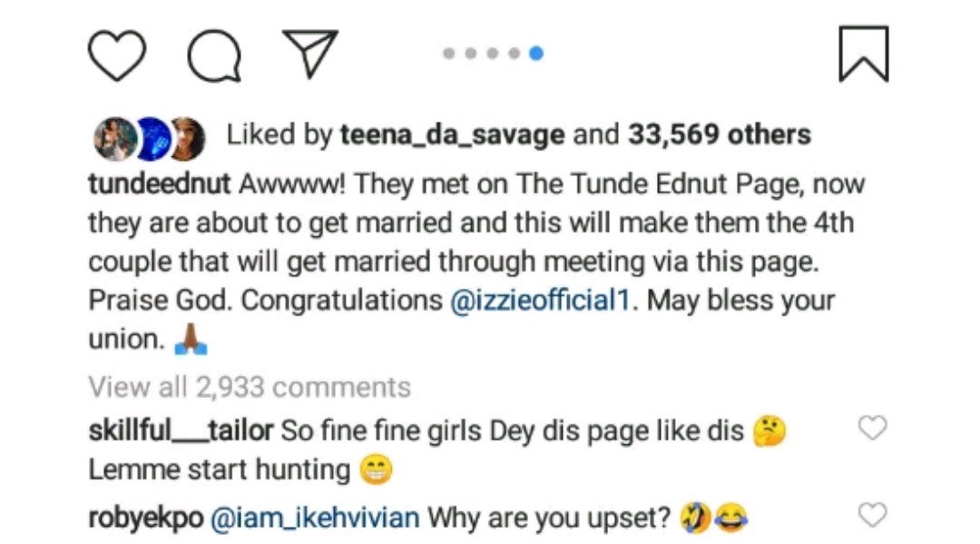View the 33,569 others who liked
Screen dimensions: 980x544
(x=720, y=135)
